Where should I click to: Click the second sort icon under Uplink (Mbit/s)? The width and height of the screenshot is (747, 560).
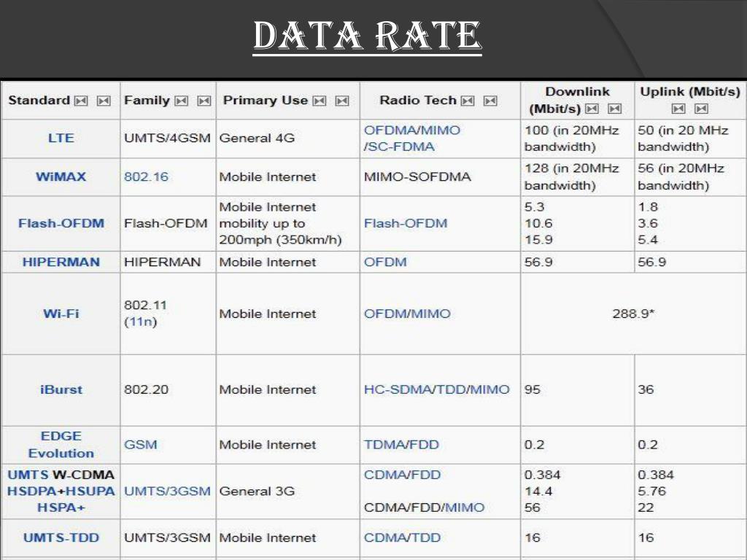pyautogui.click(x=701, y=109)
